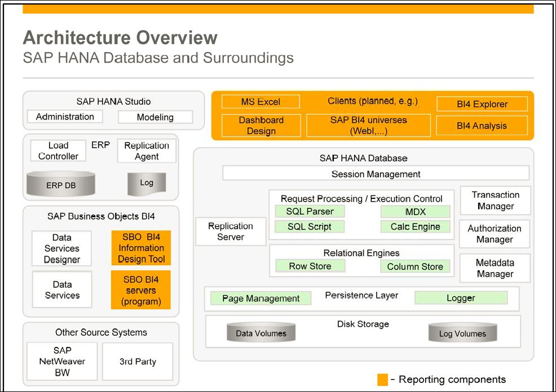
Task: Select the Dashboard Design box
Action: [x=261, y=126]
